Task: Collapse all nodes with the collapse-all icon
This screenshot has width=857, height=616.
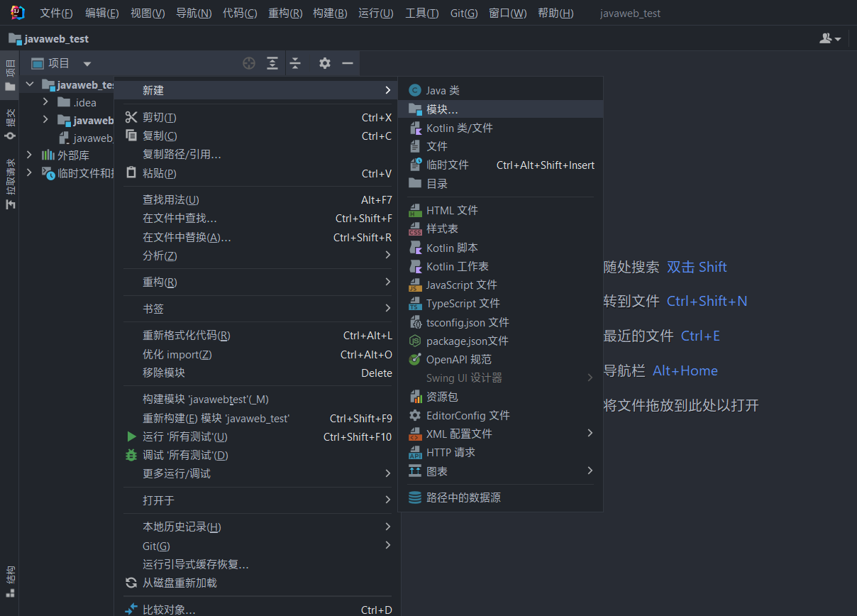Action: click(295, 63)
